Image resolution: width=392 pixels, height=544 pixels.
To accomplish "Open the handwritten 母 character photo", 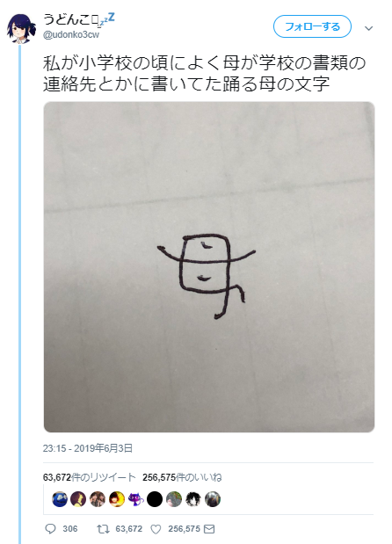I will tap(209, 267).
